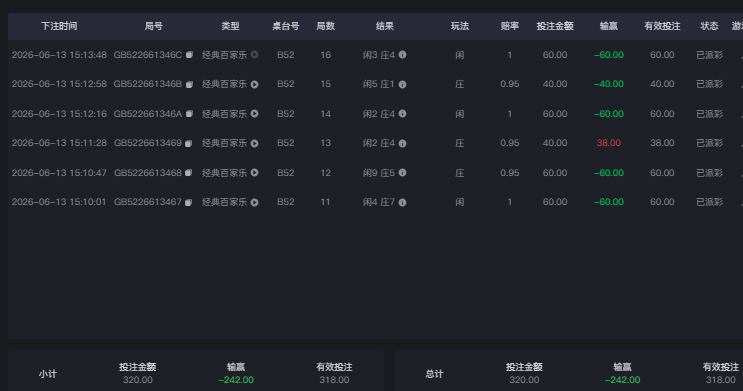This screenshot has width=743, height=391.
Task: Click 38.00 in the 有效投注 column
Action: [x=662, y=143]
